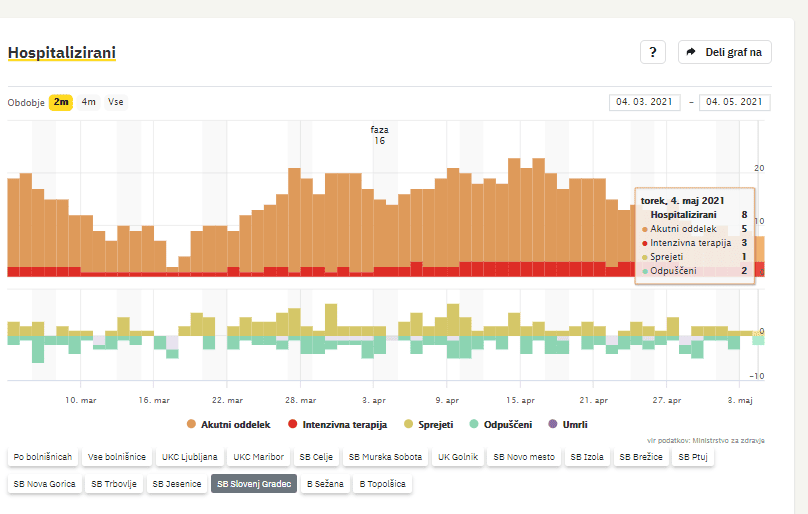This screenshot has height=514, width=808.
Task: Choose UKC Ljubljana hospital filter
Action: [x=187, y=458]
